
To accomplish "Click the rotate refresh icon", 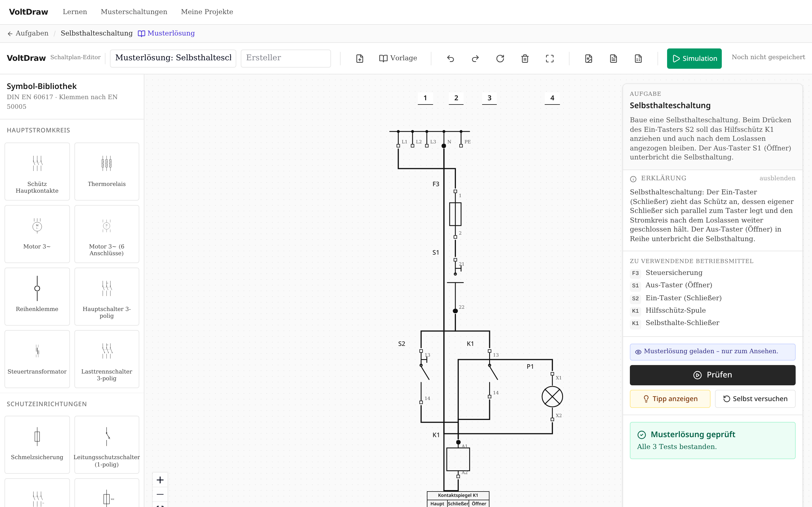I will [500, 59].
